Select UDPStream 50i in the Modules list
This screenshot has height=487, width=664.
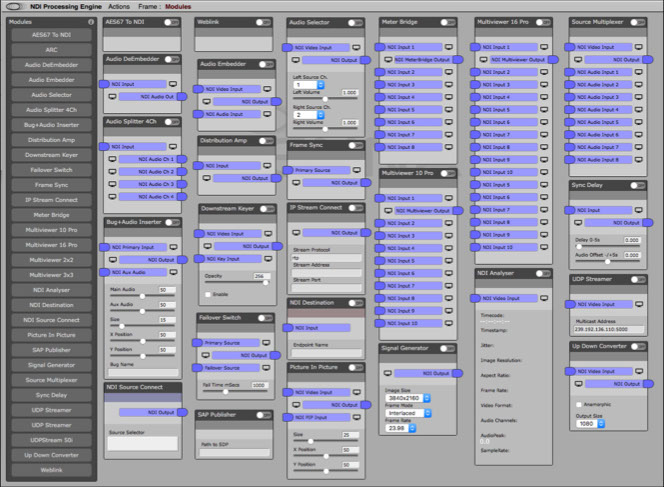(x=52, y=440)
